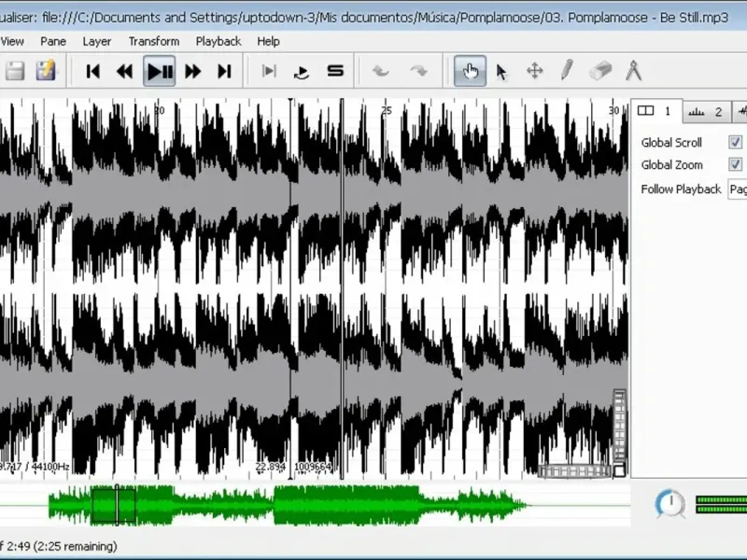Click the 25 second ruler mark
Viewport: 747px width, 560px height.
click(387, 110)
